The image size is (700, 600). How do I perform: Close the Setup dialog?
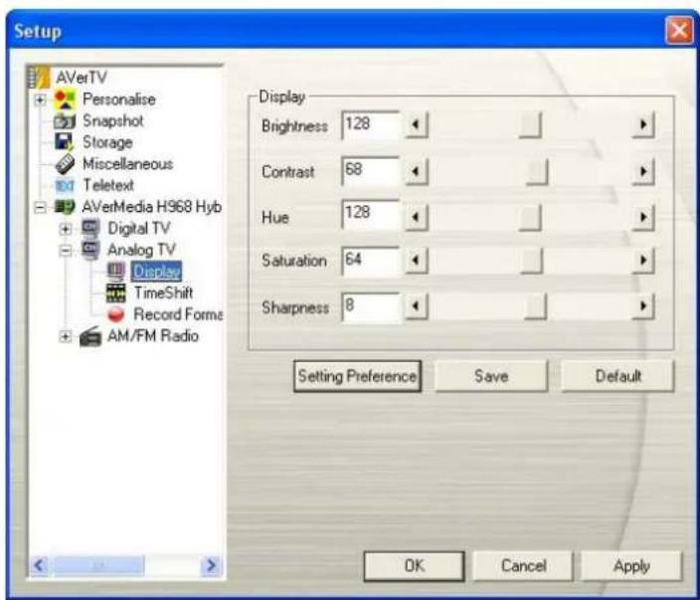679,31
